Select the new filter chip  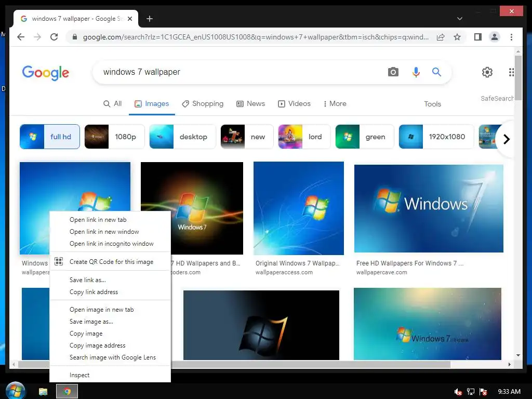click(247, 137)
